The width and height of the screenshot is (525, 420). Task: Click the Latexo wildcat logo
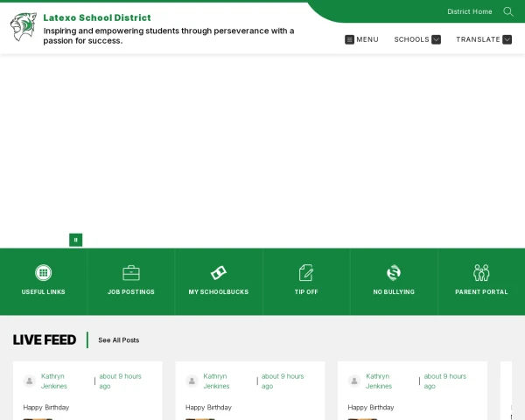tap(24, 26)
